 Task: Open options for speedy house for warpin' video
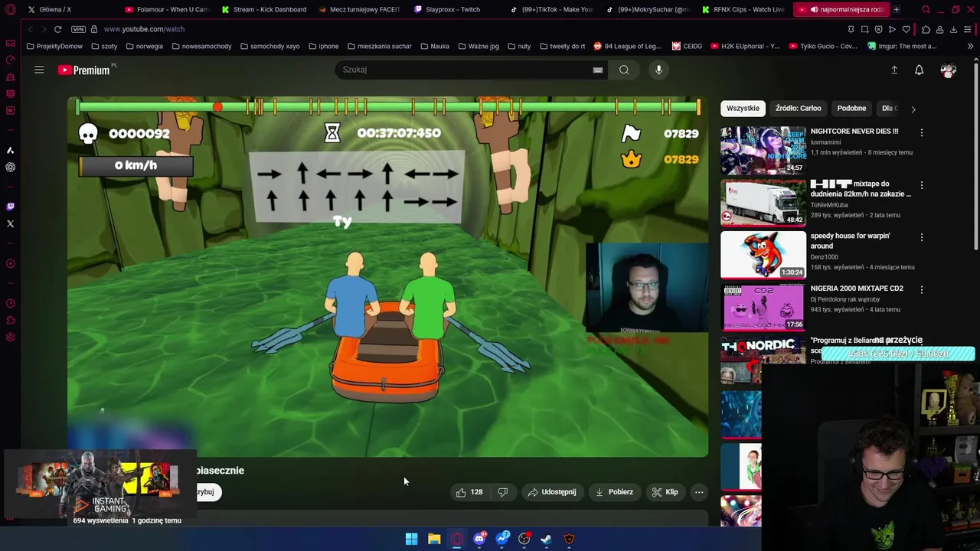(x=922, y=237)
